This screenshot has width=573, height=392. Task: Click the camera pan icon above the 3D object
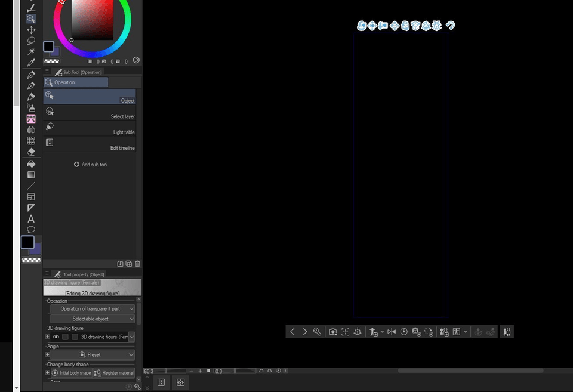[x=372, y=26]
